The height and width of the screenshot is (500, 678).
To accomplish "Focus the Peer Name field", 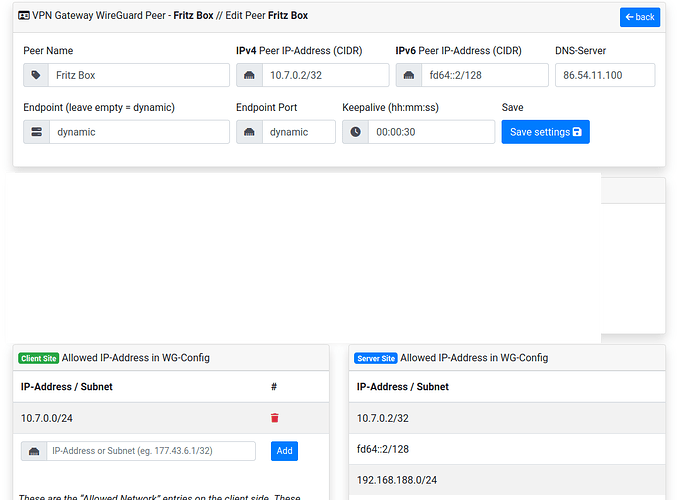I will [139, 75].
